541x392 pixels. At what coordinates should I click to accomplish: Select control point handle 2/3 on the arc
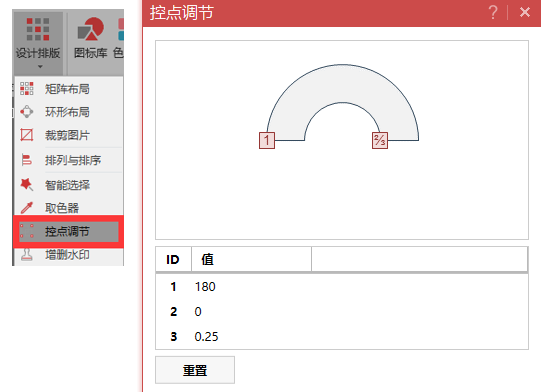pos(380,140)
